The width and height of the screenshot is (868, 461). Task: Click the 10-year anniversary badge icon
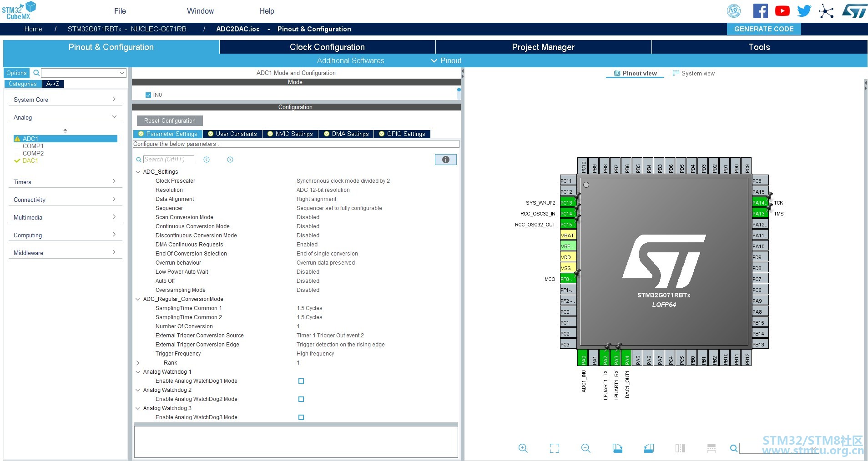[x=733, y=11]
